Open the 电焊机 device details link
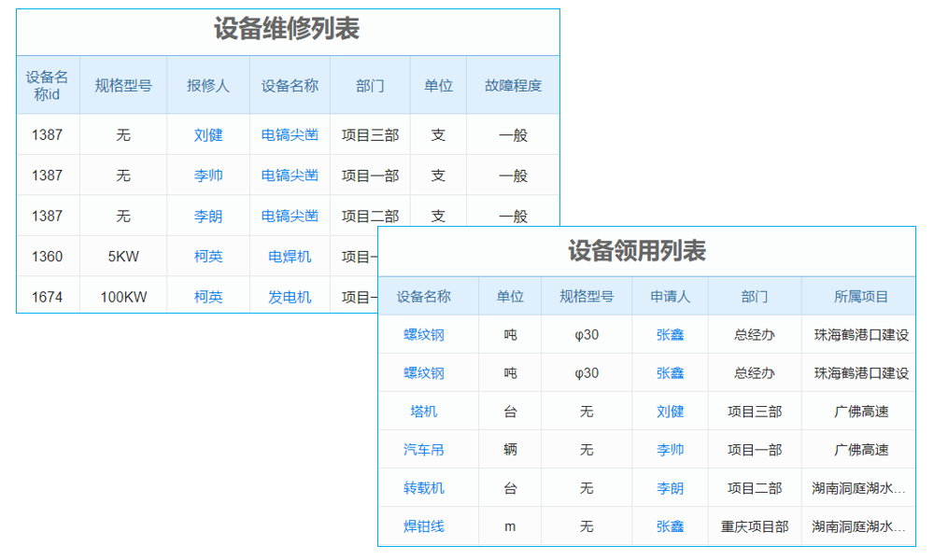 click(x=290, y=256)
